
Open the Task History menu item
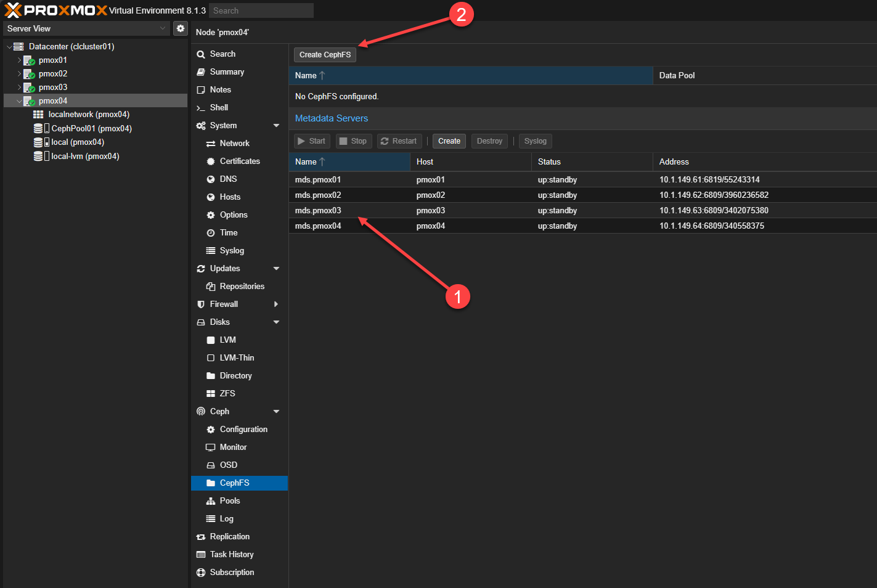point(239,555)
